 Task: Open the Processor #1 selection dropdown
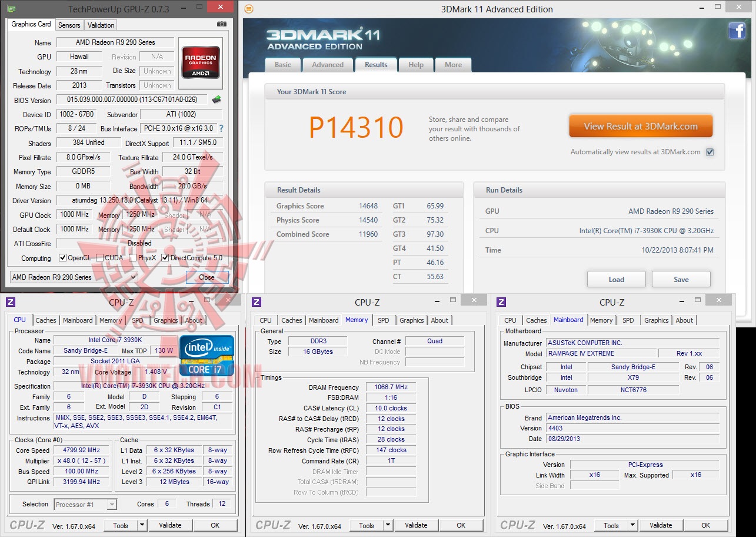tap(86, 505)
